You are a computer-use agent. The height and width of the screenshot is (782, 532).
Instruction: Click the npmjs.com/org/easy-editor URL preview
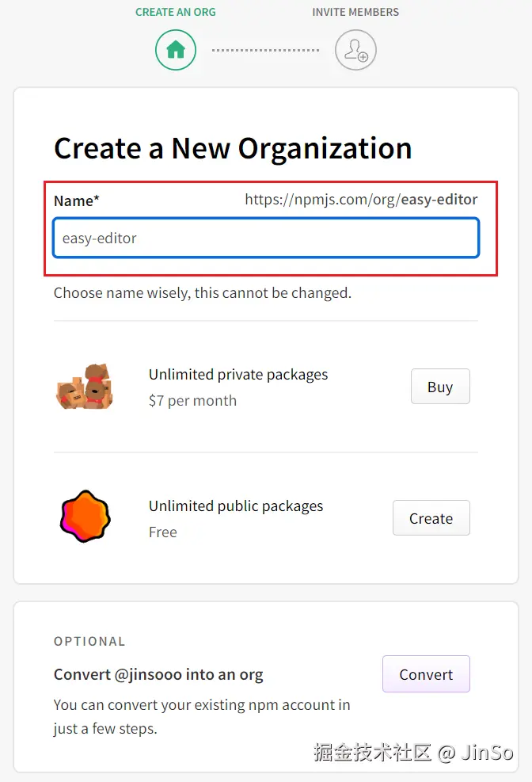click(361, 200)
